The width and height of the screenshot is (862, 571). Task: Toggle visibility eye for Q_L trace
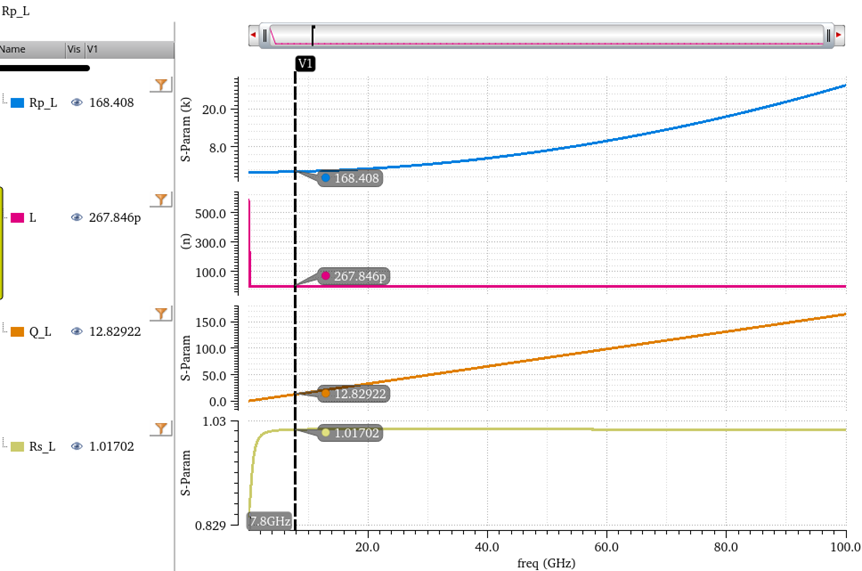pos(77,332)
